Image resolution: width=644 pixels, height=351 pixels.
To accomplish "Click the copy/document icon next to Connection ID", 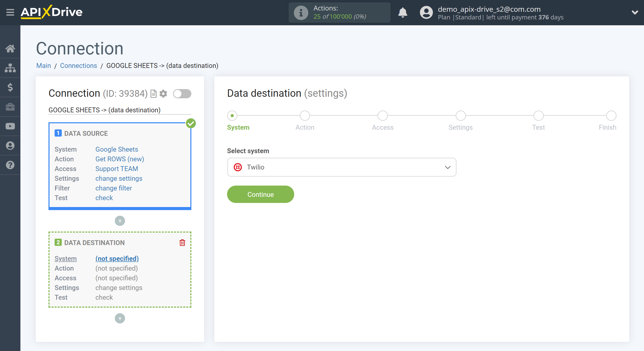I will click(x=154, y=93).
